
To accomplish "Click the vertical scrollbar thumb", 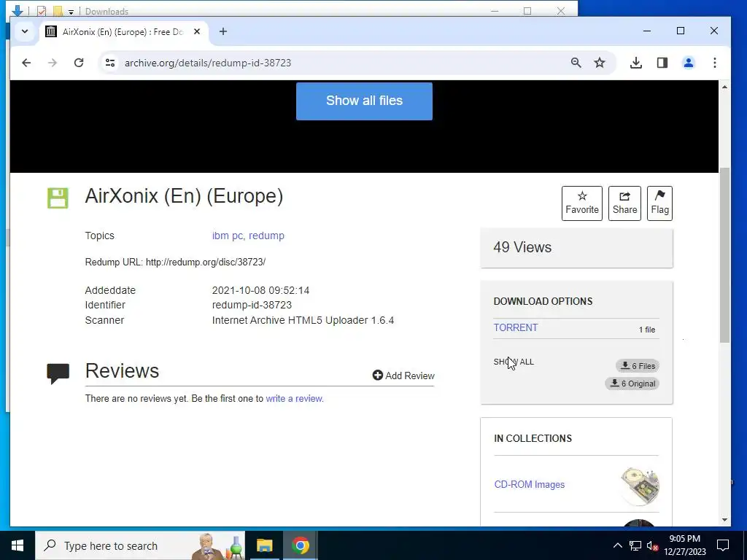I will [724, 254].
